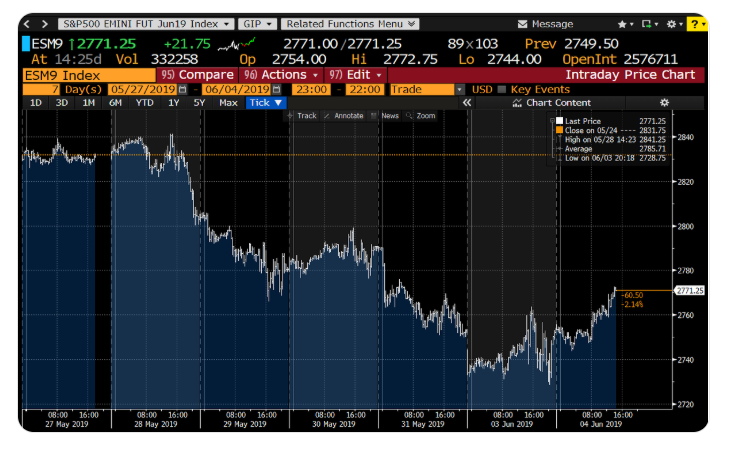Open chart settings gear icon
This screenshot has width=735, height=449.
tap(664, 103)
